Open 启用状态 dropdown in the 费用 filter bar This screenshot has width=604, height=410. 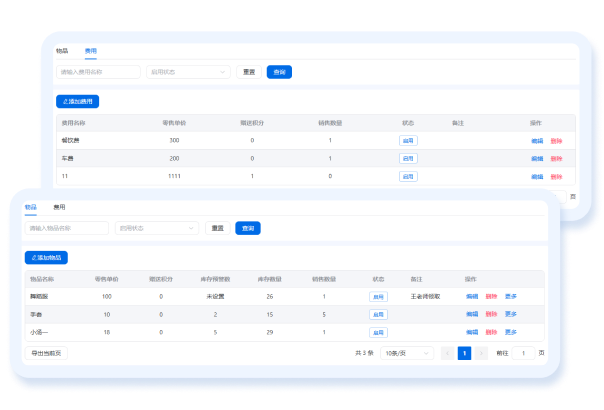[188, 72]
